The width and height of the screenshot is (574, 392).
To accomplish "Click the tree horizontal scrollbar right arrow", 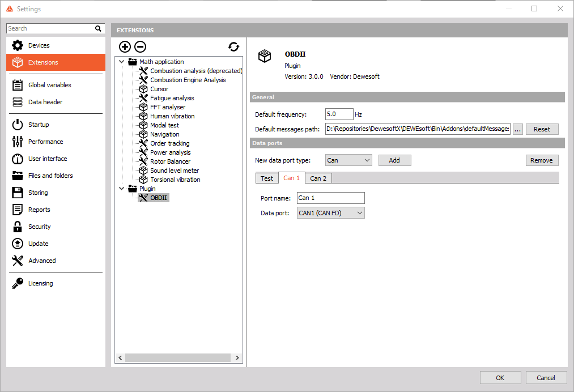I will click(237, 357).
